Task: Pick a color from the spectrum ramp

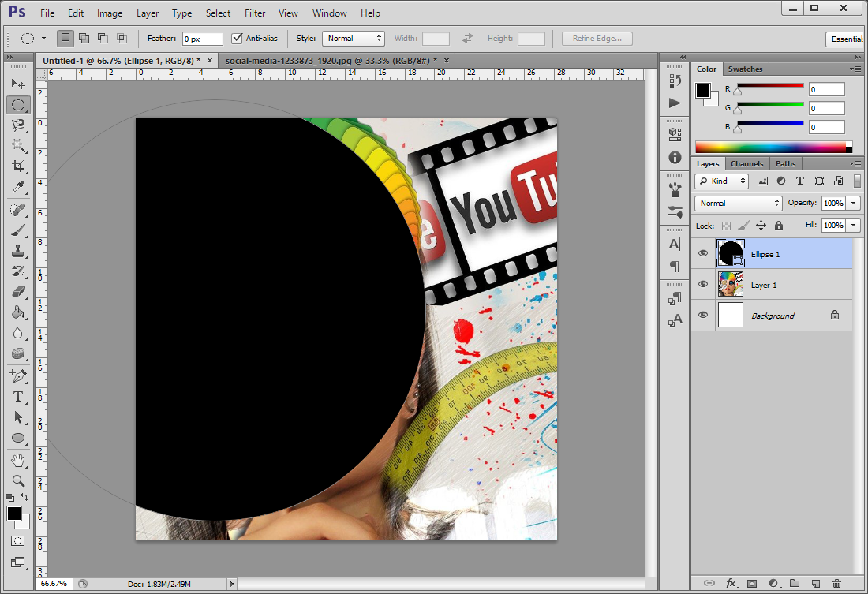Action: click(770, 147)
